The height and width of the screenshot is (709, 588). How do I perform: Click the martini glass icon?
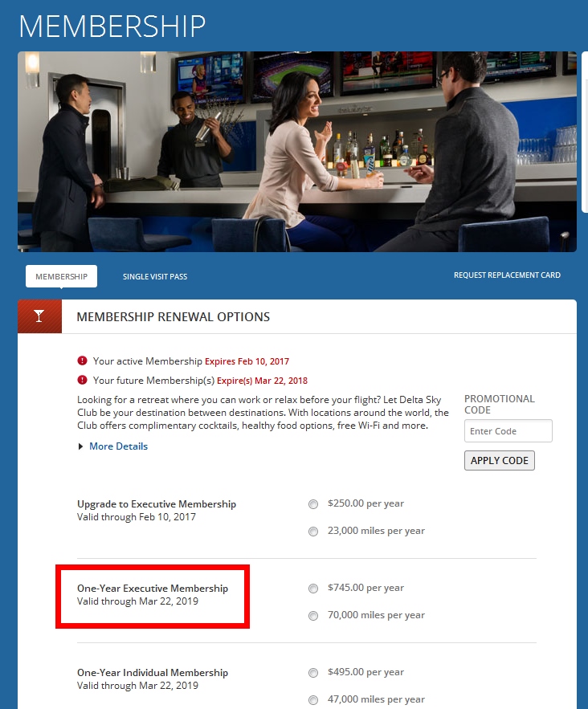coord(39,316)
